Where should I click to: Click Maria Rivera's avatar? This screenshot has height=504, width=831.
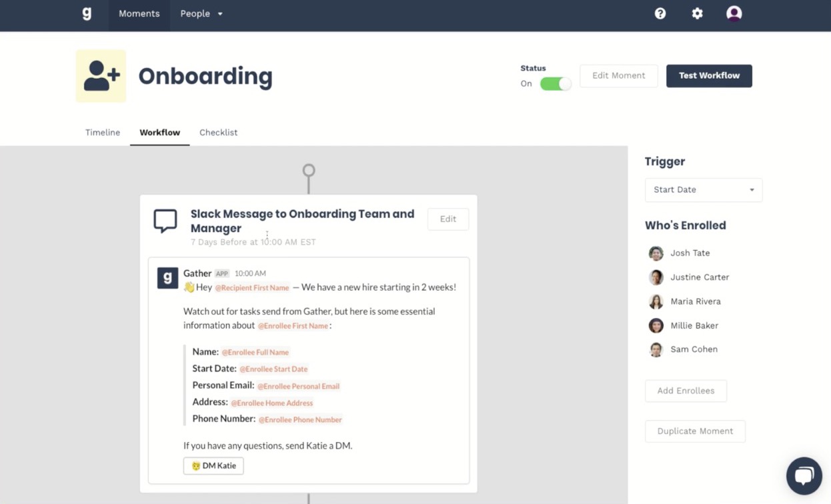(x=656, y=301)
